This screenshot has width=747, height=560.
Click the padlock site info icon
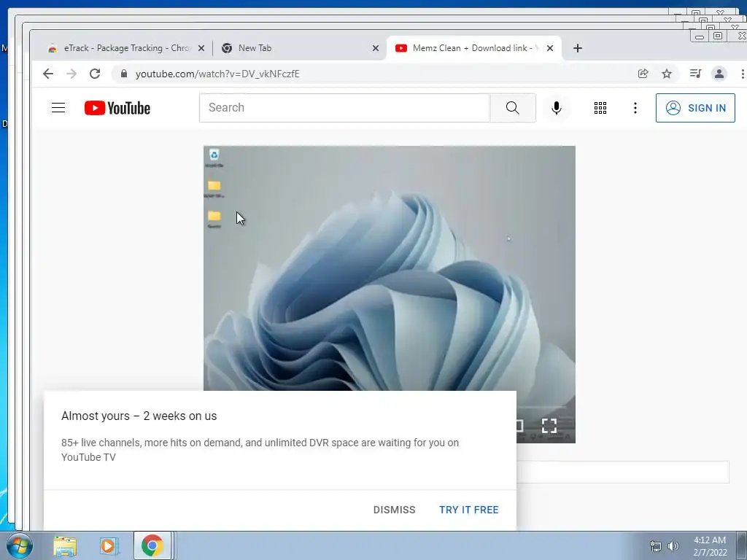pos(124,74)
